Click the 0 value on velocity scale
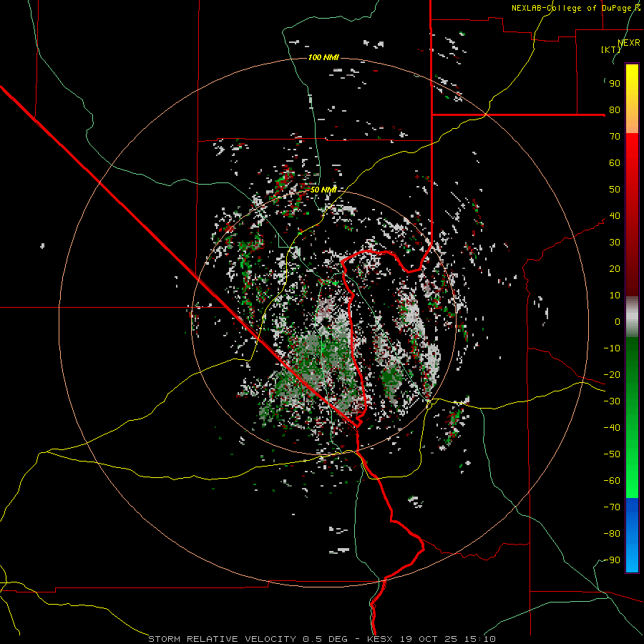644x644 pixels. (618, 321)
